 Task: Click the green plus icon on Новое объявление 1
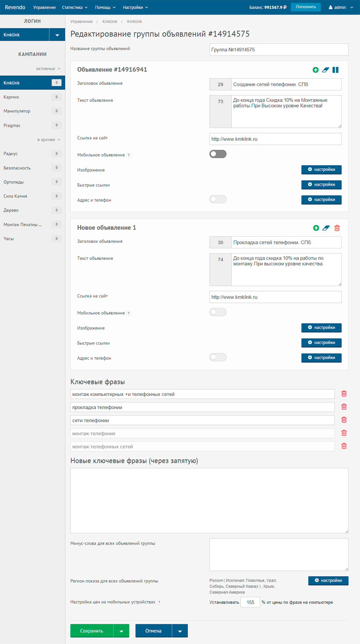[316, 228]
